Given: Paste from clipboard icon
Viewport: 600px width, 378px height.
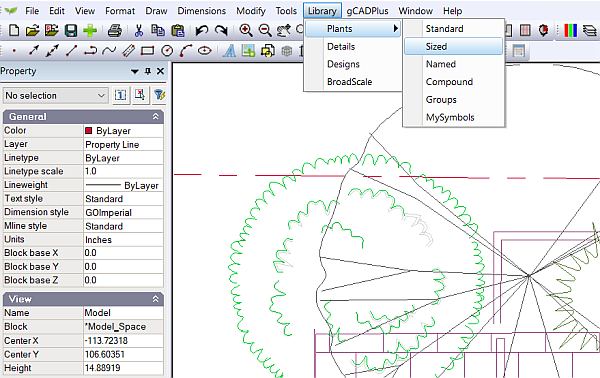Looking at the screenshot, I should (178, 30).
